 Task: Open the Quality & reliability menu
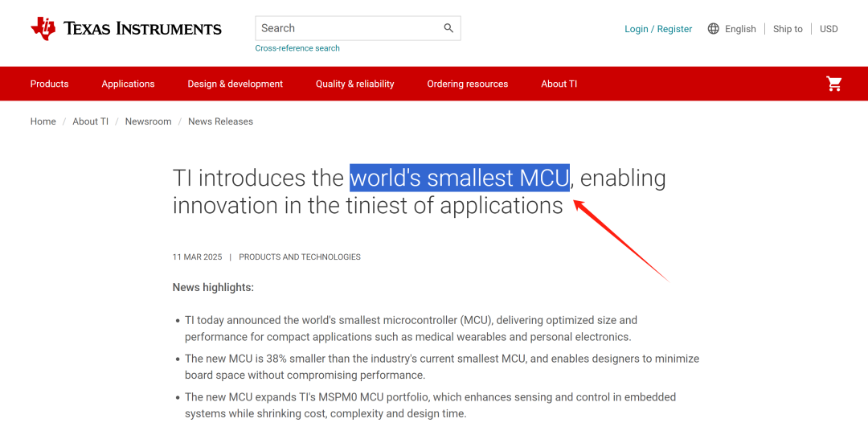coord(355,84)
